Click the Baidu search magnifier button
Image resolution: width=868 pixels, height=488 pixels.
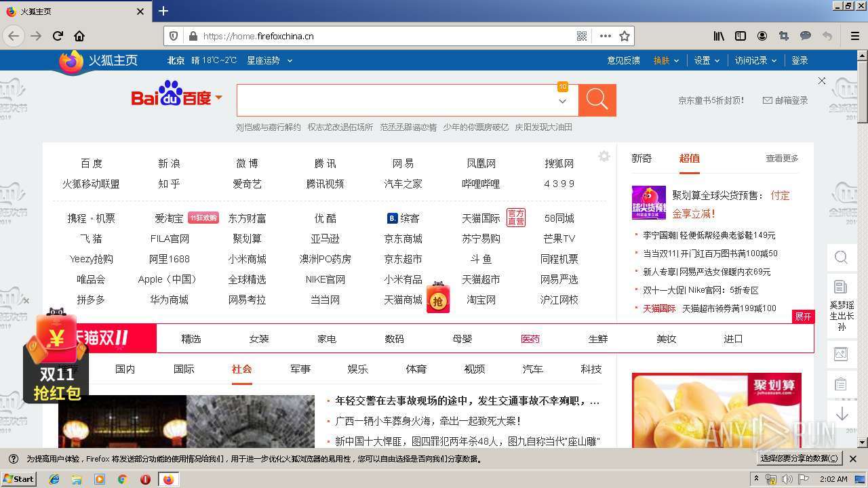[597, 100]
